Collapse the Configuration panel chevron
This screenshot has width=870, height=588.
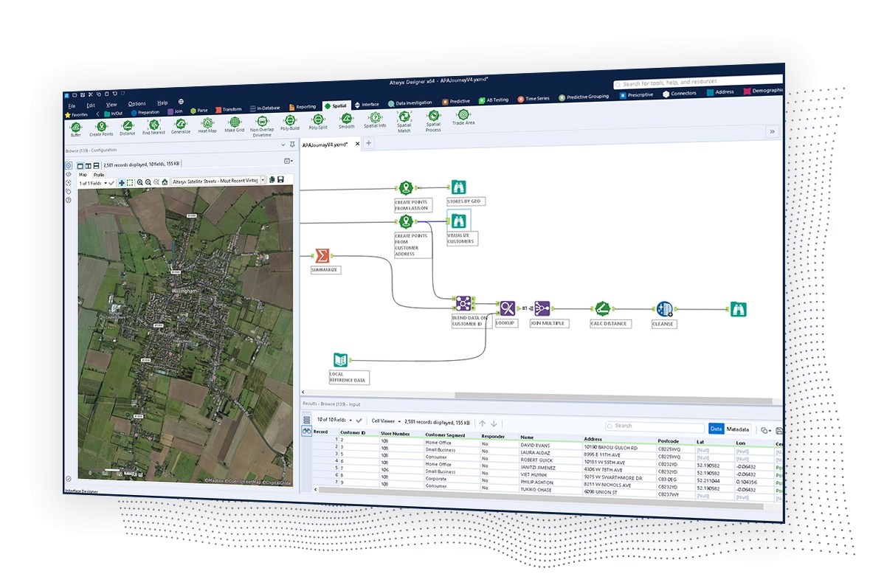click(x=283, y=145)
